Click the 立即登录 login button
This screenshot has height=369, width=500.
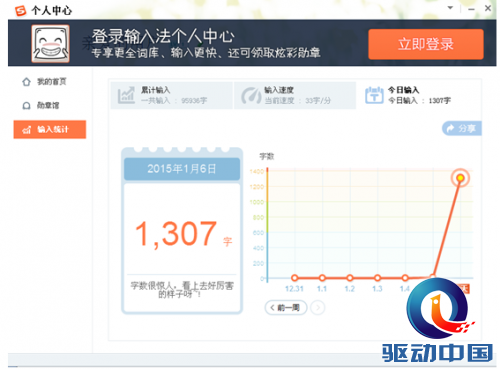[426, 44]
